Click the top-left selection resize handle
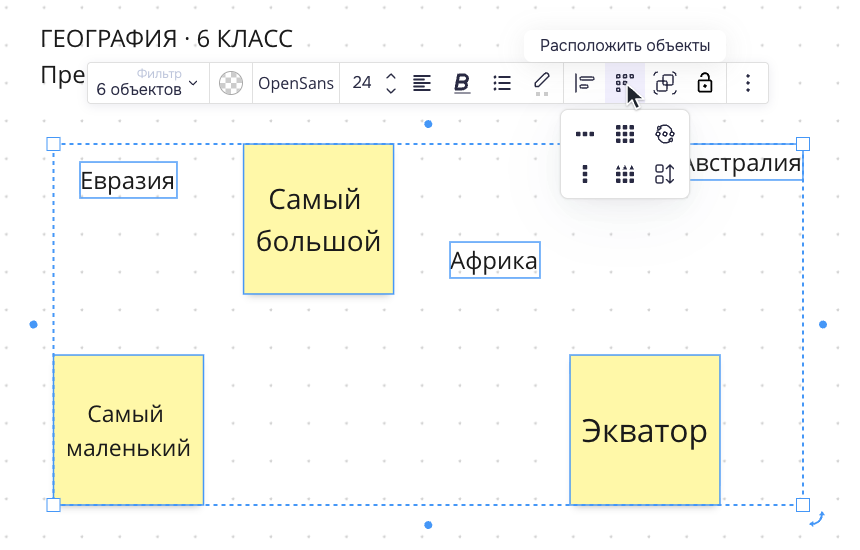 53,144
